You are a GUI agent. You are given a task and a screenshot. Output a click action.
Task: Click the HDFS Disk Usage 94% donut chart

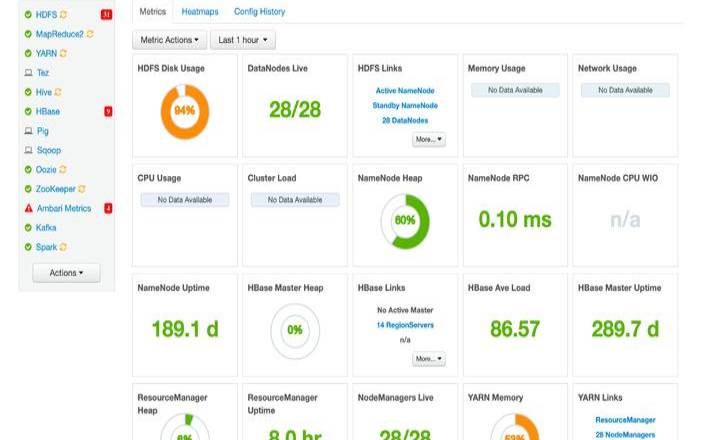184,110
